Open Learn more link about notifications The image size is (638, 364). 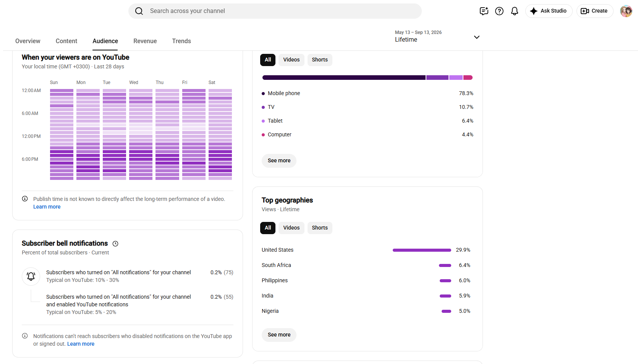coord(81,344)
